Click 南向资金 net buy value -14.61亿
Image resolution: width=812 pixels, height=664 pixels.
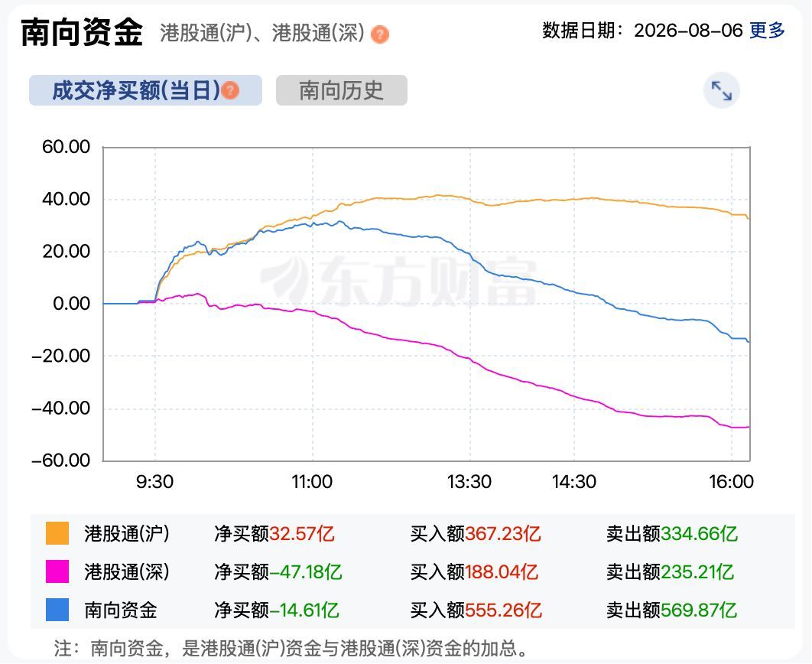[304, 610]
